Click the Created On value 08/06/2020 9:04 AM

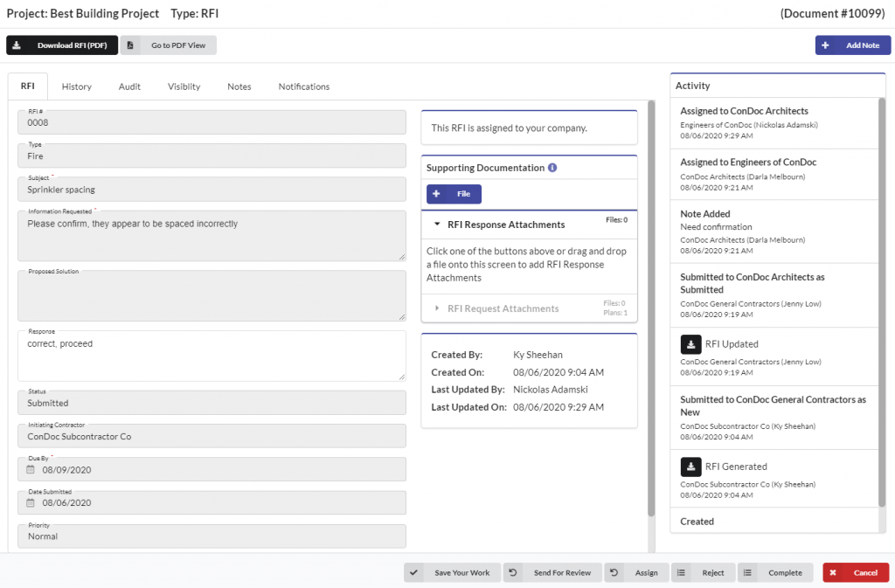[x=559, y=372]
